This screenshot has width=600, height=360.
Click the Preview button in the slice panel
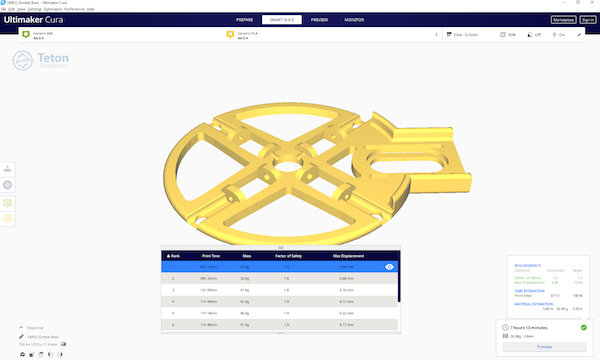click(544, 347)
